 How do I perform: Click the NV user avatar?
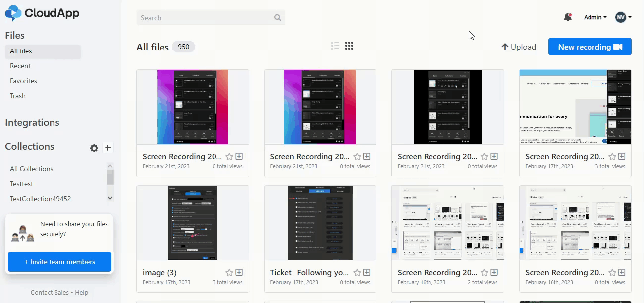tap(621, 17)
